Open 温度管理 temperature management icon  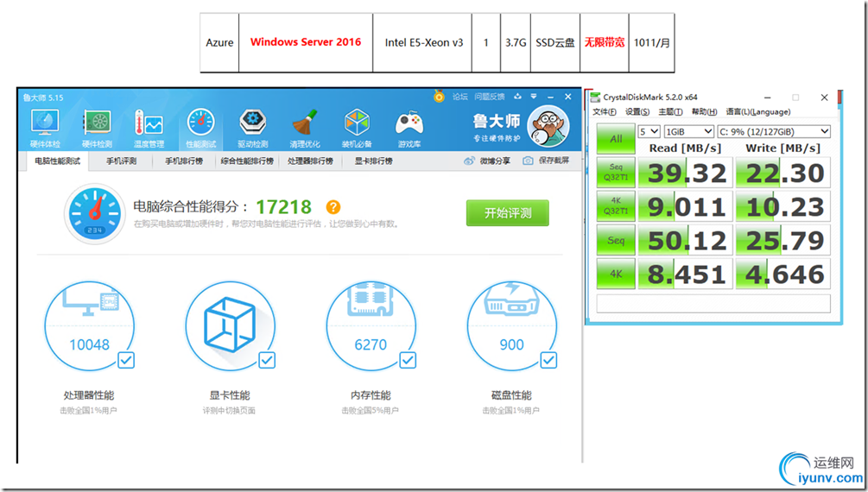tap(149, 129)
